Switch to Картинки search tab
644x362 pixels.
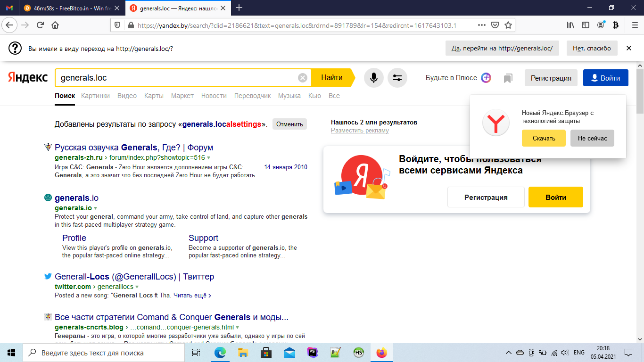(95, 96)
